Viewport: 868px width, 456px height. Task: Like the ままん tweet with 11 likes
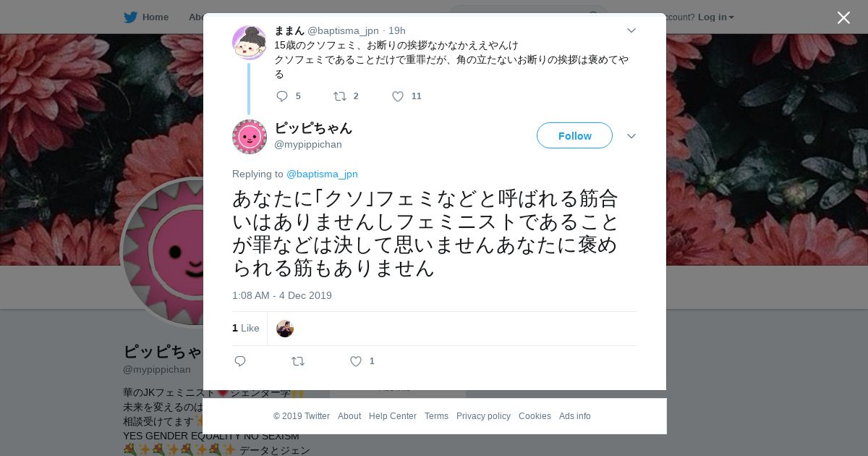tap(398, 96)
